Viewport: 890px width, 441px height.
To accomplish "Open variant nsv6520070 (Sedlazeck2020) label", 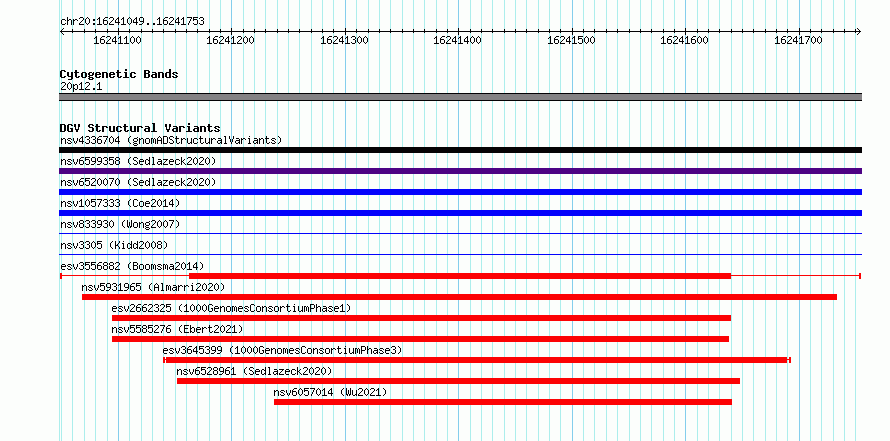I will coord(138,182).
